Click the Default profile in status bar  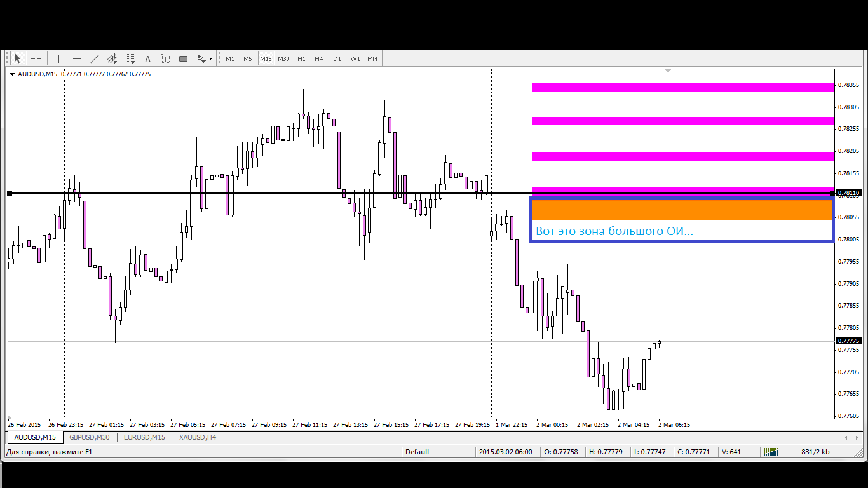(417, 452)
